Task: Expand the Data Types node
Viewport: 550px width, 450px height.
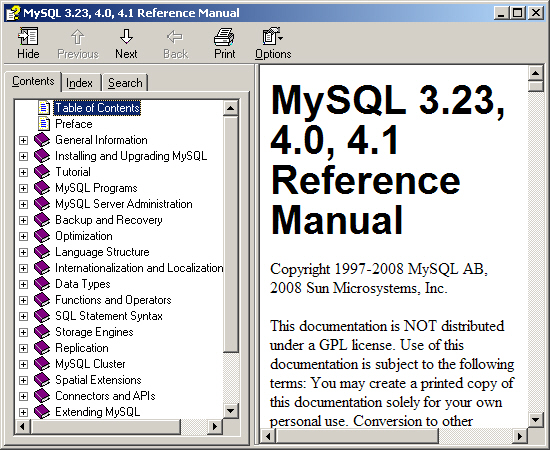Action: pyautogui.click(x=23, y=284)
